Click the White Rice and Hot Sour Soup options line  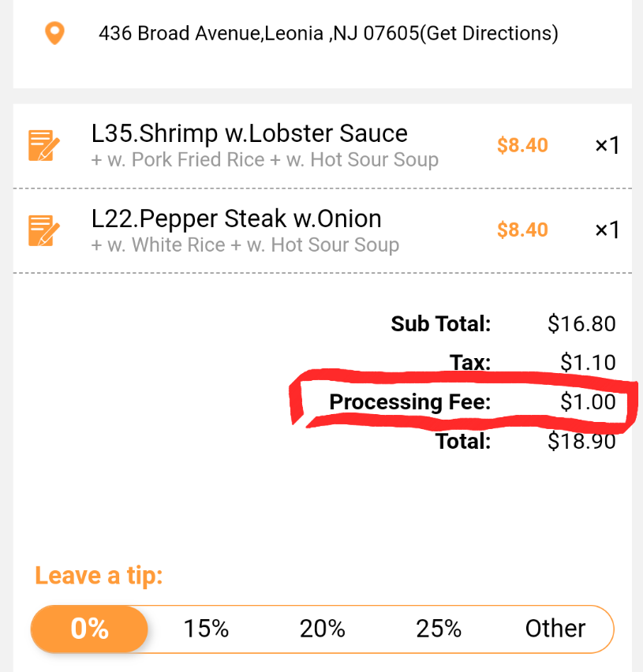245,245
